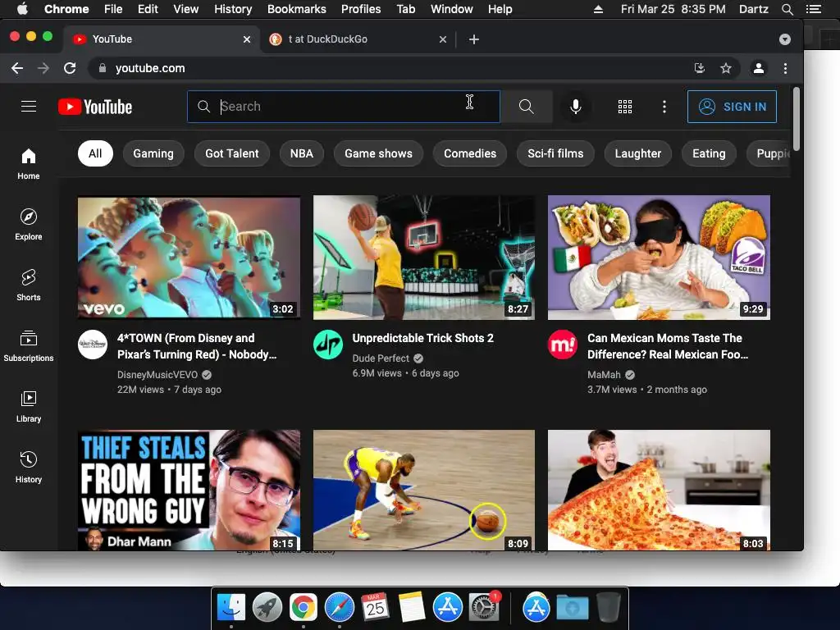Open the Bookmarks menu

[297, 9]
